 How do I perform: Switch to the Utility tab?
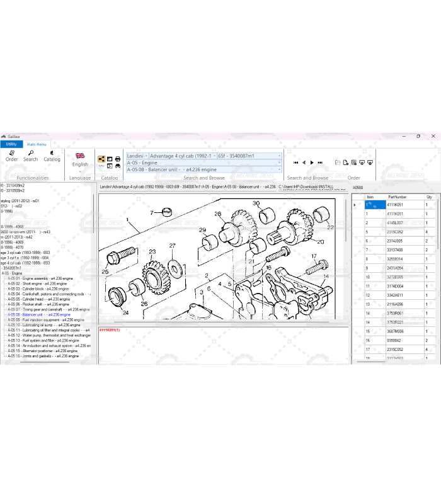(11, 144)
